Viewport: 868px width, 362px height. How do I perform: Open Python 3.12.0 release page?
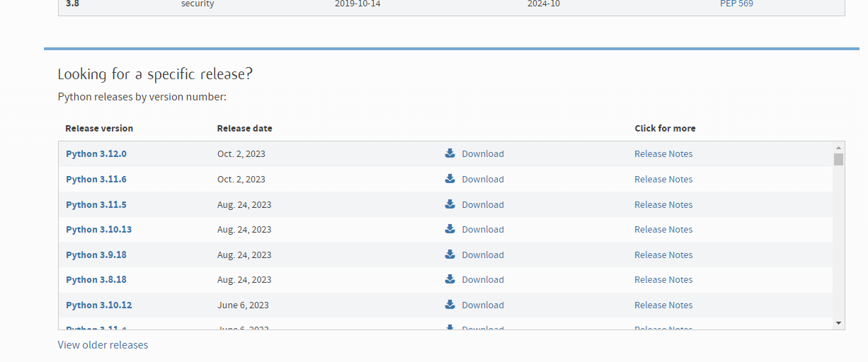point(96,153)
